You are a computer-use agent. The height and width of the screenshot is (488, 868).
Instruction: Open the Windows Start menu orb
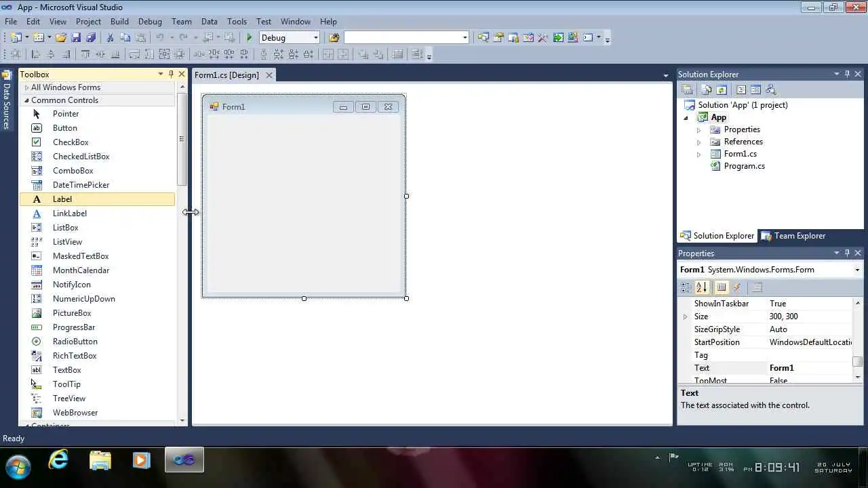(18, 467)
